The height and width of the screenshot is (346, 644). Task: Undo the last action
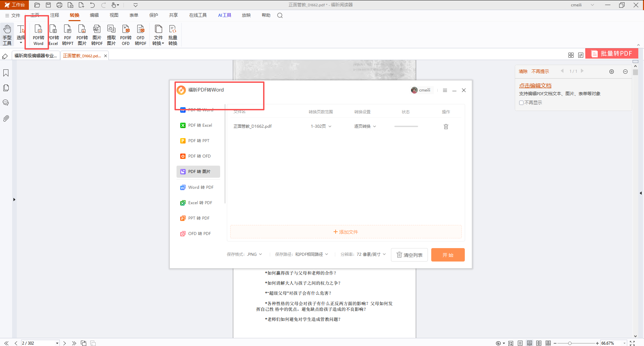click(92, 5)
